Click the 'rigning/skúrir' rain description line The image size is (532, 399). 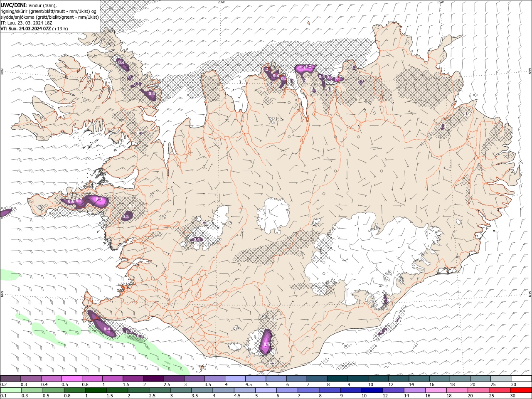click(48, 11)
